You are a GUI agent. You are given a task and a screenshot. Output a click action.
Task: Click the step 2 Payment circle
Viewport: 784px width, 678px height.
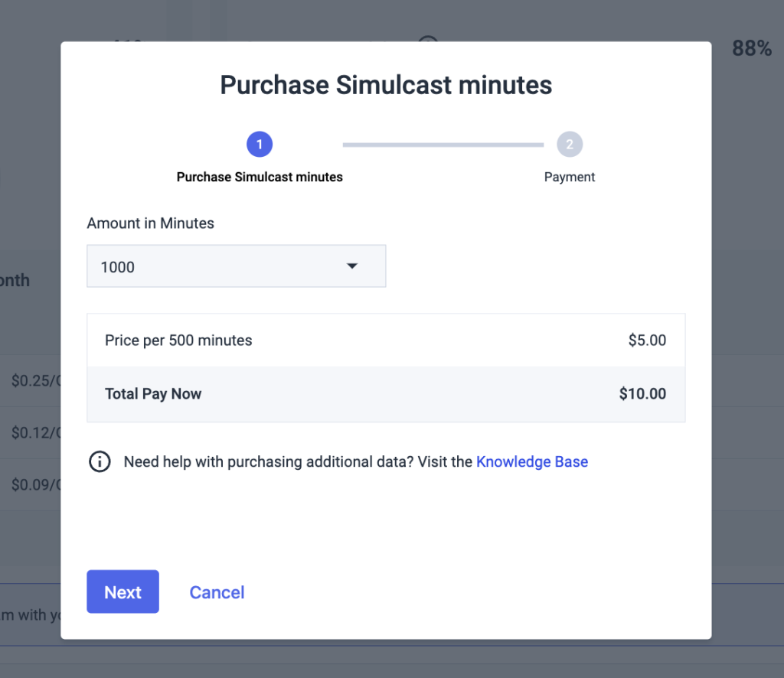point(570,144)
